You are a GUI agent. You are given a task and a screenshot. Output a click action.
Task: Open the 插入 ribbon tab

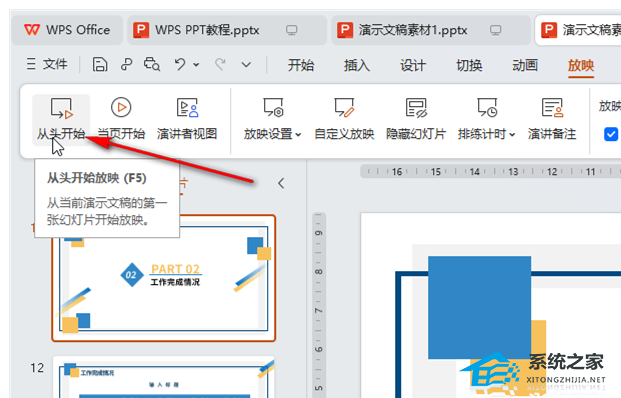[x=357, y=65]
